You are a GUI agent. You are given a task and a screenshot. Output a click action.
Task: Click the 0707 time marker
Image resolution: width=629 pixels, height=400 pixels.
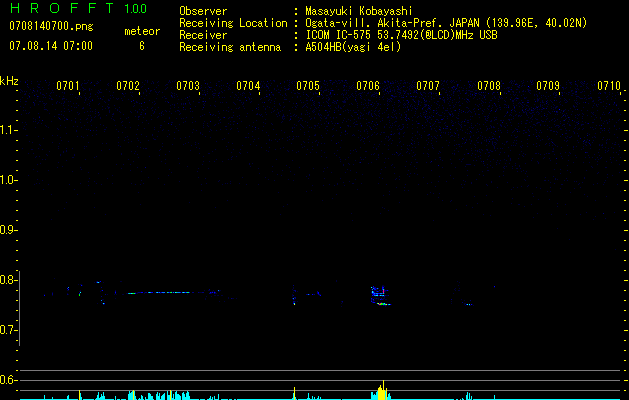point(428,85)
